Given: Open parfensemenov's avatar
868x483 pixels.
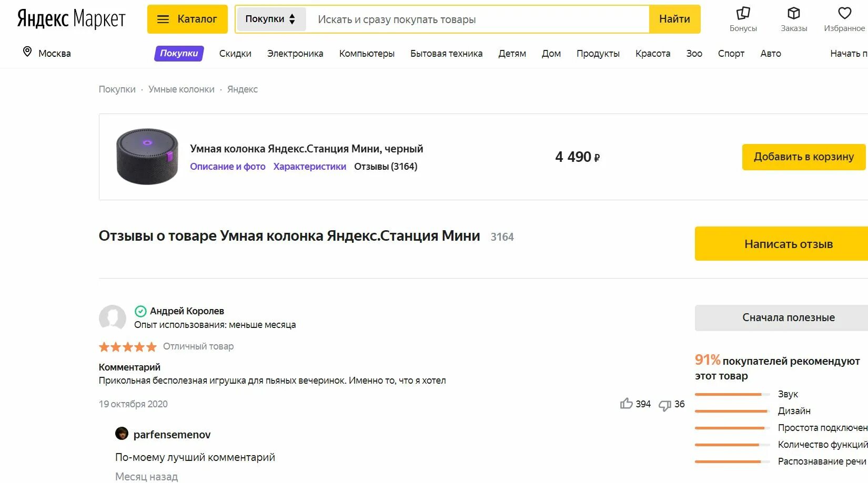Looking at the screenshot, I should (x=122, y=434).
